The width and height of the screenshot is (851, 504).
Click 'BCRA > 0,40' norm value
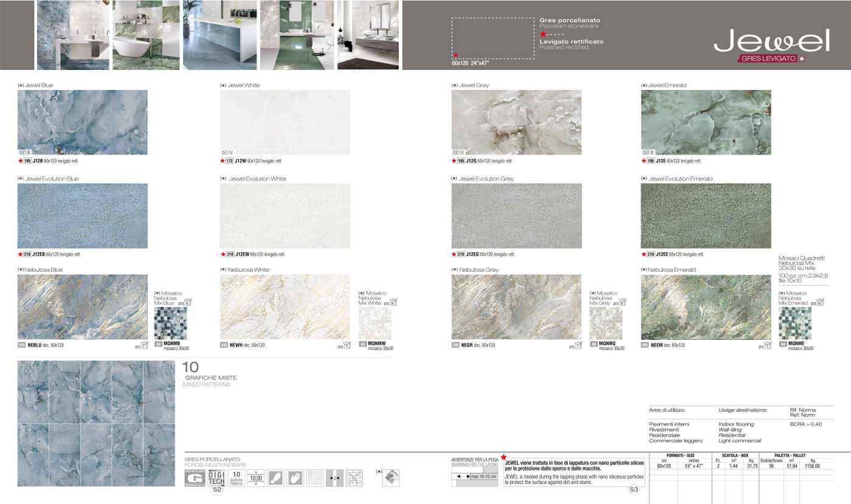pyautogui.click(x=806, y=424)
